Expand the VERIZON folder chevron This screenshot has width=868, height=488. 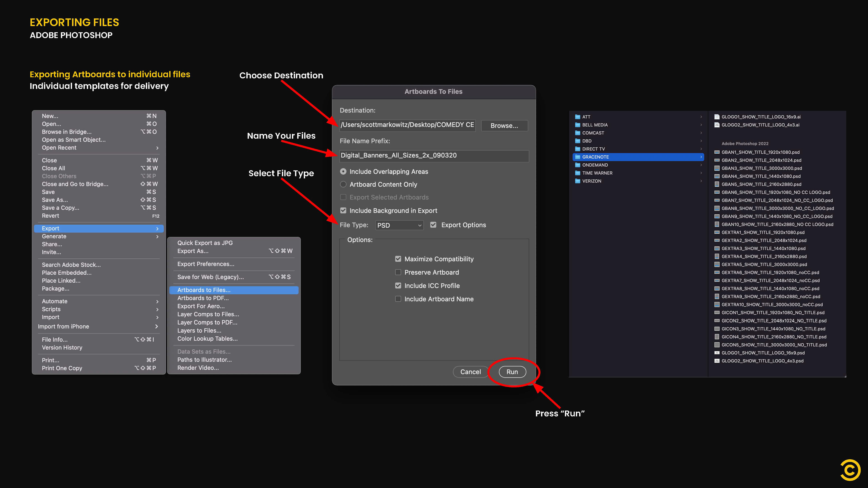point(701,181)
